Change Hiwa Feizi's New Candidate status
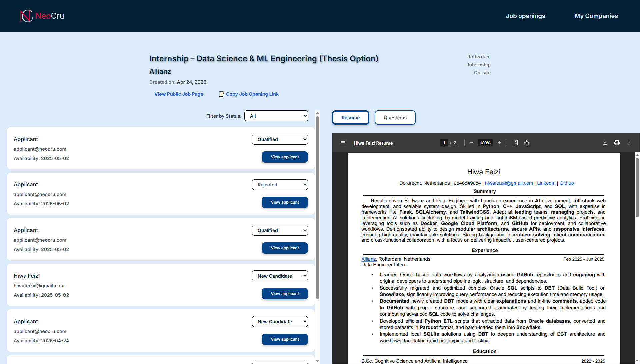 click(x=280, y=276)
